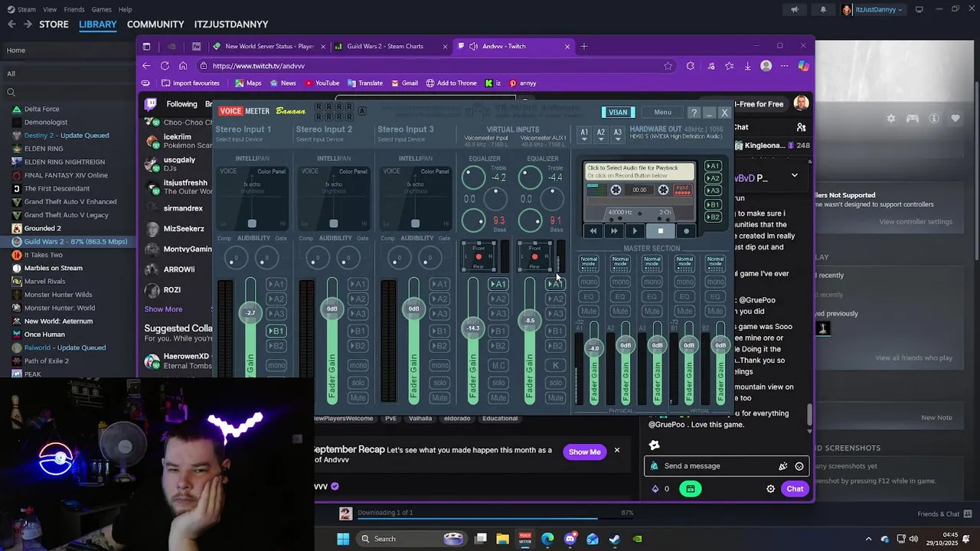Click the Voicemeeter Input -14.3 fader knob
Viewport: 980px width, 551px height.
473,328
